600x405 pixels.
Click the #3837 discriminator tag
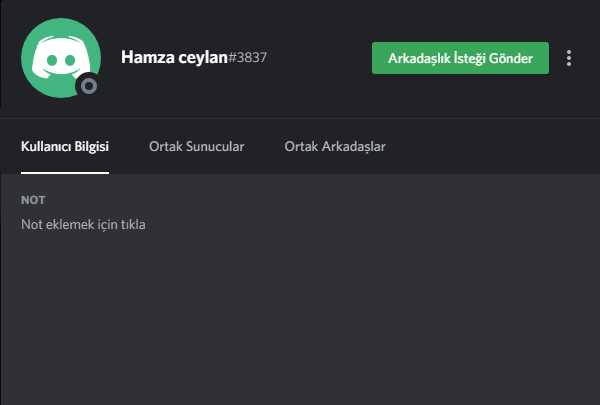(249, 58)
